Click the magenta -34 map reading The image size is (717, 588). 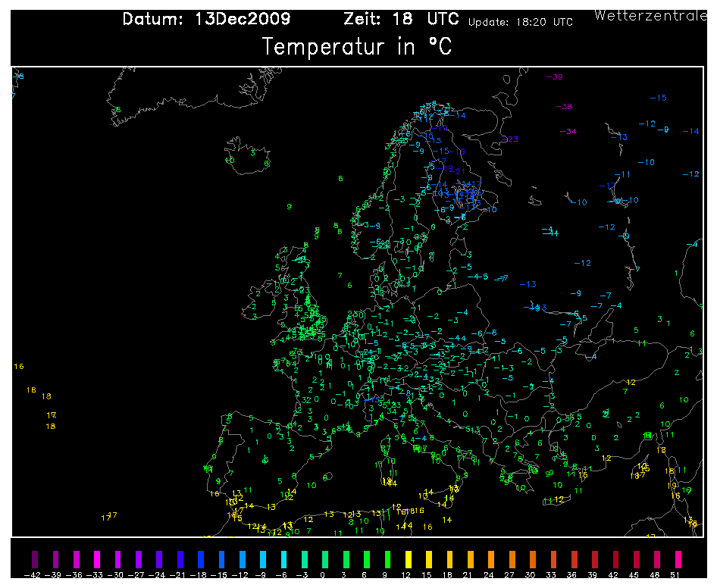568,132
